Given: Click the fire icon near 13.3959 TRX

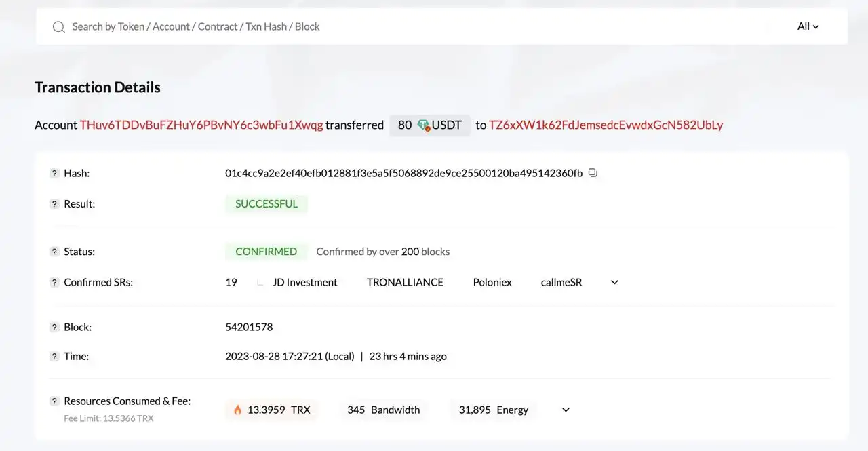Looking at the screenshot, I should tap(237, 410).
